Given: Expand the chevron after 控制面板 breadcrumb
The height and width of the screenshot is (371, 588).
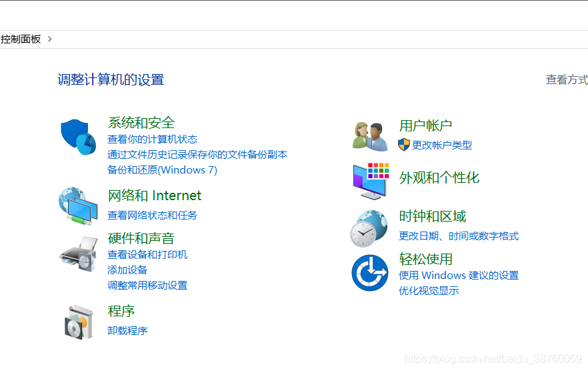Looking at the screenshot, I should pyautogui.click(x=50, y=39).
